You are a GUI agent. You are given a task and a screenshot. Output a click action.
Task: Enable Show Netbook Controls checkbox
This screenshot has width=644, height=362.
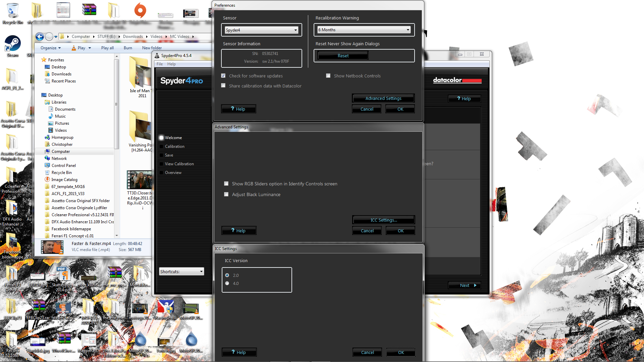pyautogui.click(x=328, y=76)
